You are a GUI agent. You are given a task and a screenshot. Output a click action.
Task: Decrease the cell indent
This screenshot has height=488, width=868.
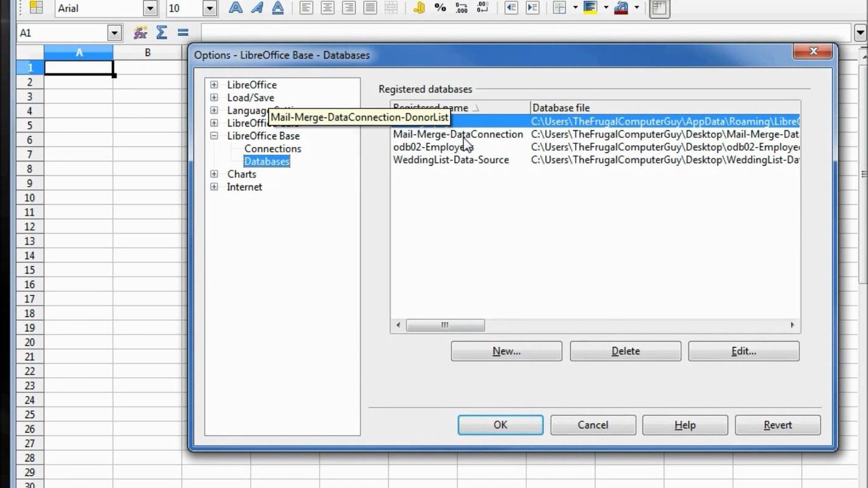point(511,8)
